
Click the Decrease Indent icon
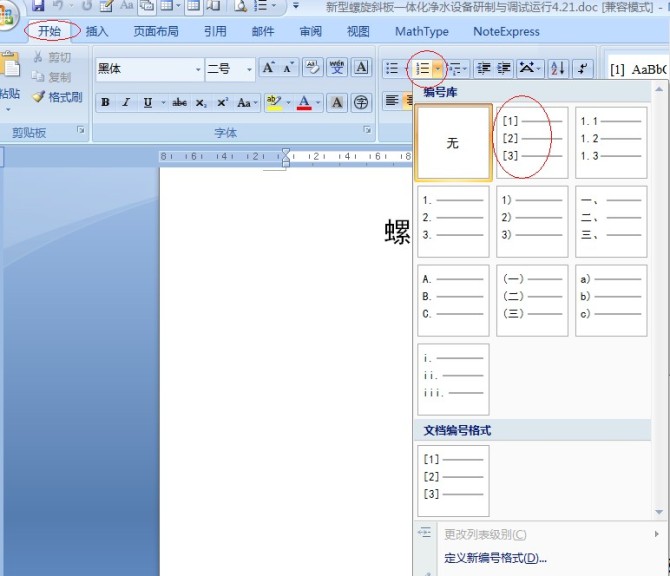pyautogui.click(x=484, y=68)
